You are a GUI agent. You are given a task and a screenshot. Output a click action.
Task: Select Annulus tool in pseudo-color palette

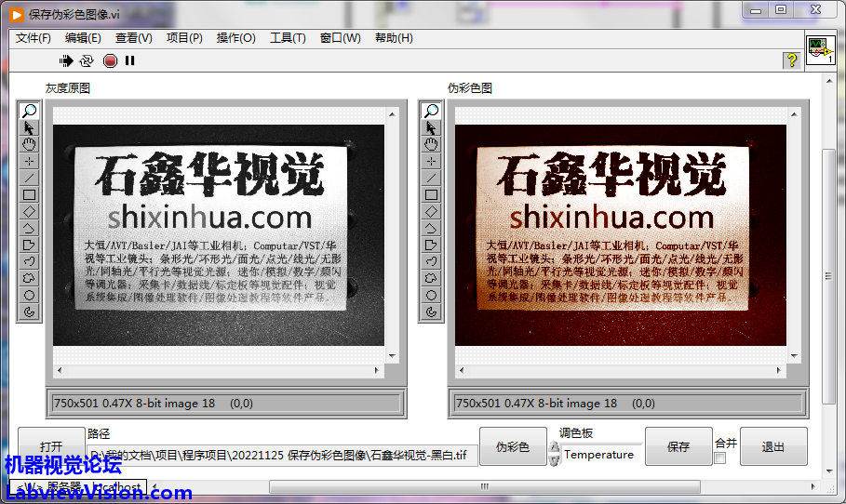click(x=431, y=312)
